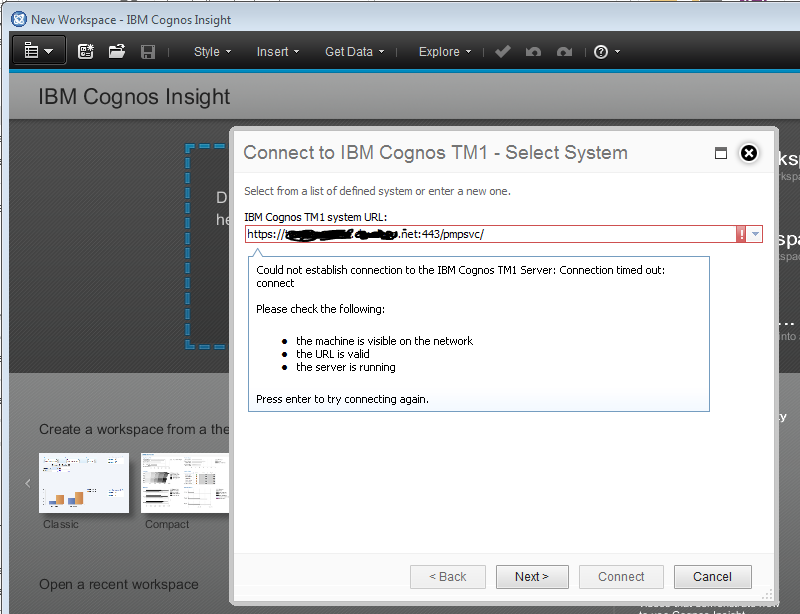Click the 'Compact' theme label
Screen dimensions: 800x614
167,524
